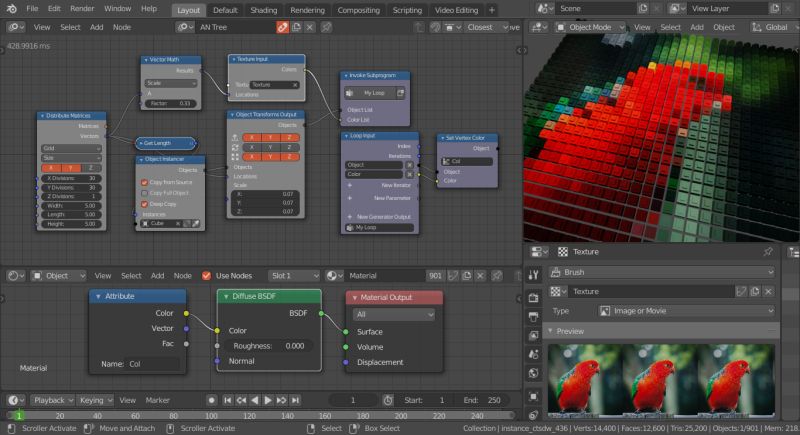Image resolution: width=800 pixels, height=435 pixels.
Task: Unlink the AN Tree data block
Action: coord(310,27)
